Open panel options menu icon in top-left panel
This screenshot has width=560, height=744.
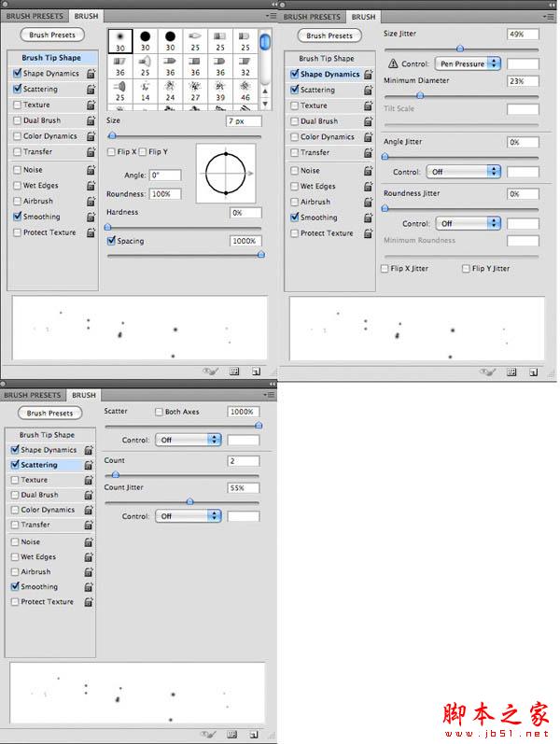[x=271, y=16]
